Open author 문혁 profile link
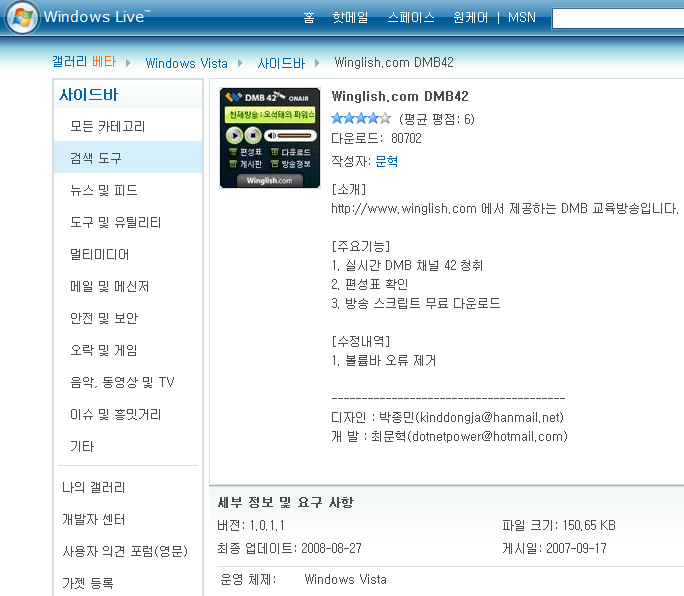 click(x=386, y=161)
